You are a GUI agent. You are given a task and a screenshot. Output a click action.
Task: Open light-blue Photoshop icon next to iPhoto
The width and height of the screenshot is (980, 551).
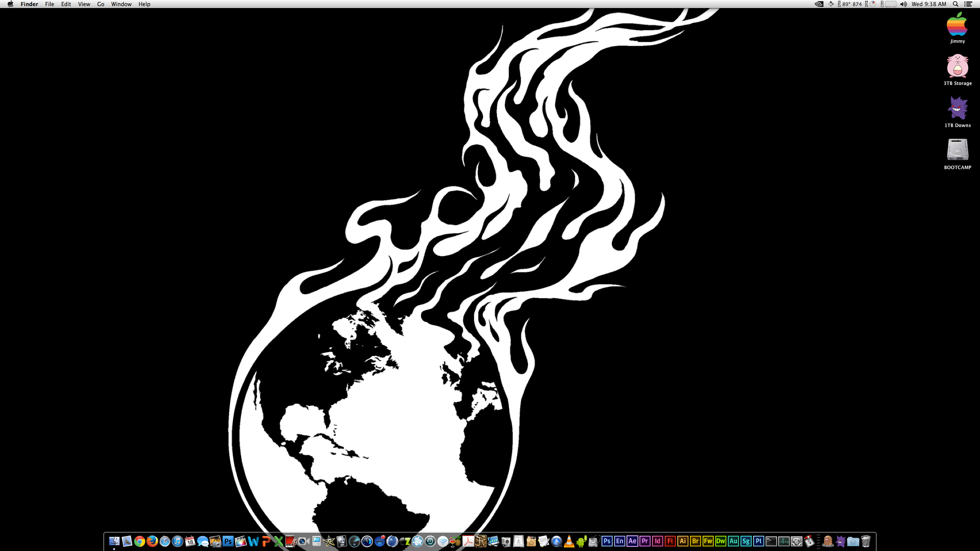228,541
